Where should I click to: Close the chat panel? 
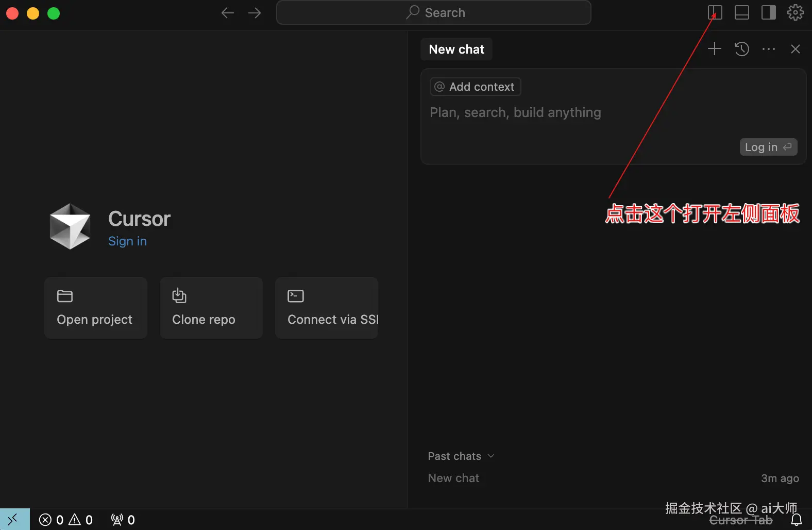796,49
